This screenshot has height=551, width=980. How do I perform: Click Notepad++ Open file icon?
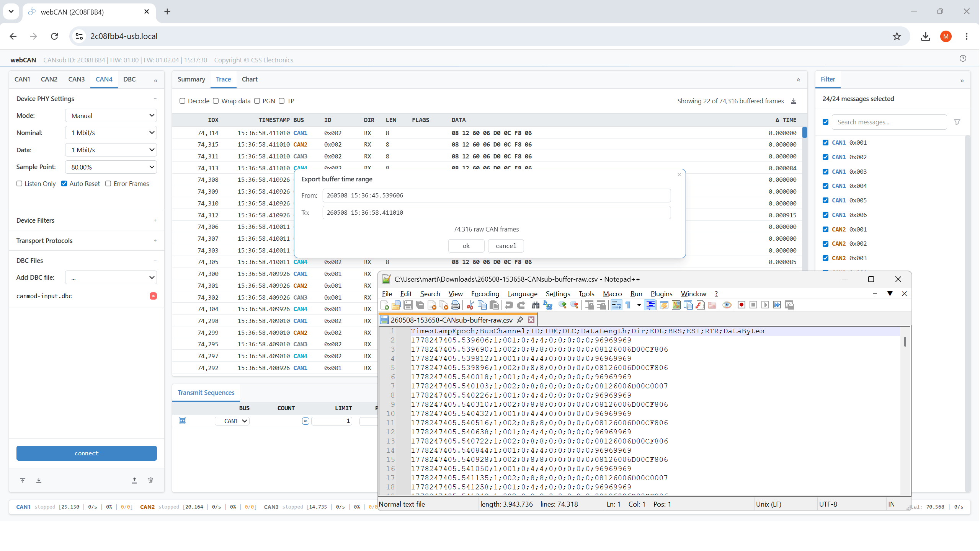click(x=396, y=305)
